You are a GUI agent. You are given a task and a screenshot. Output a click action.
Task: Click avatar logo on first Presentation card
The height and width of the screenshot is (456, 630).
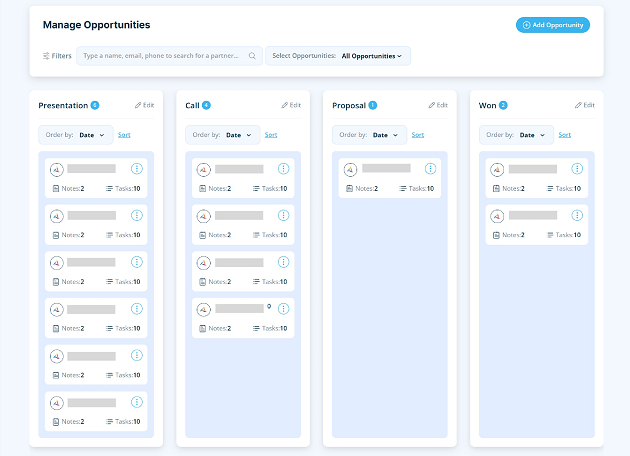pos(57,170)
